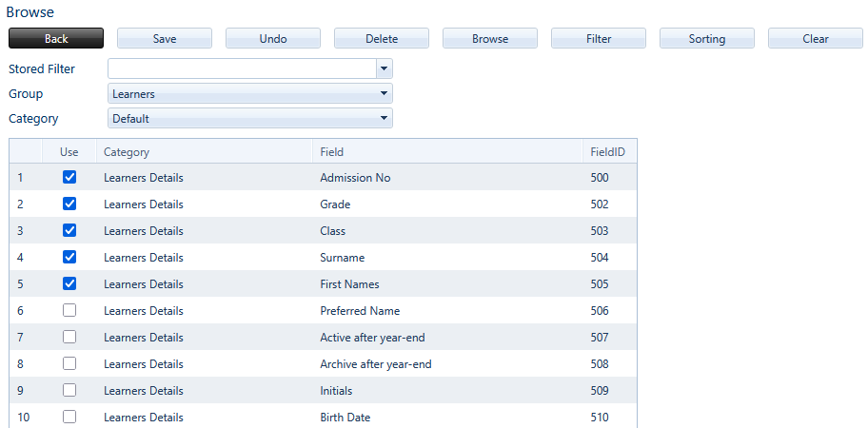Click Learners Details in Birth Date row
This screenshot has height=428, width=868.
point(144,417)
